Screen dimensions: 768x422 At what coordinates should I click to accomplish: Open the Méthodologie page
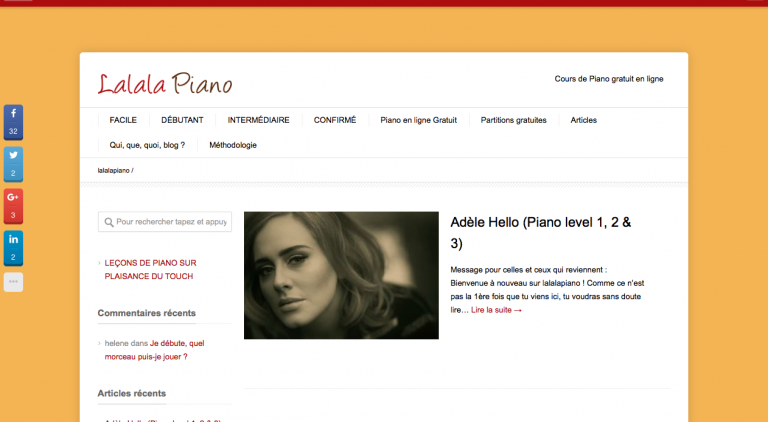coord(233,145)
